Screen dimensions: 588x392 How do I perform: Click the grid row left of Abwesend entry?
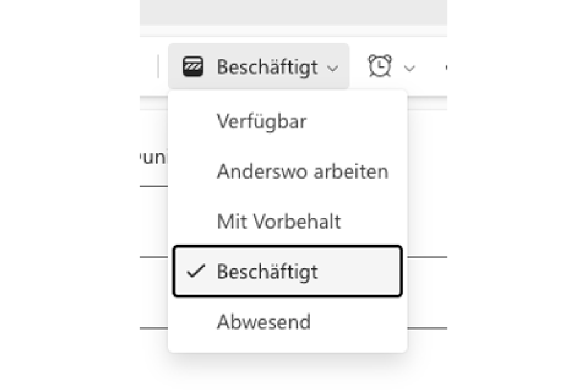point(154,293)
